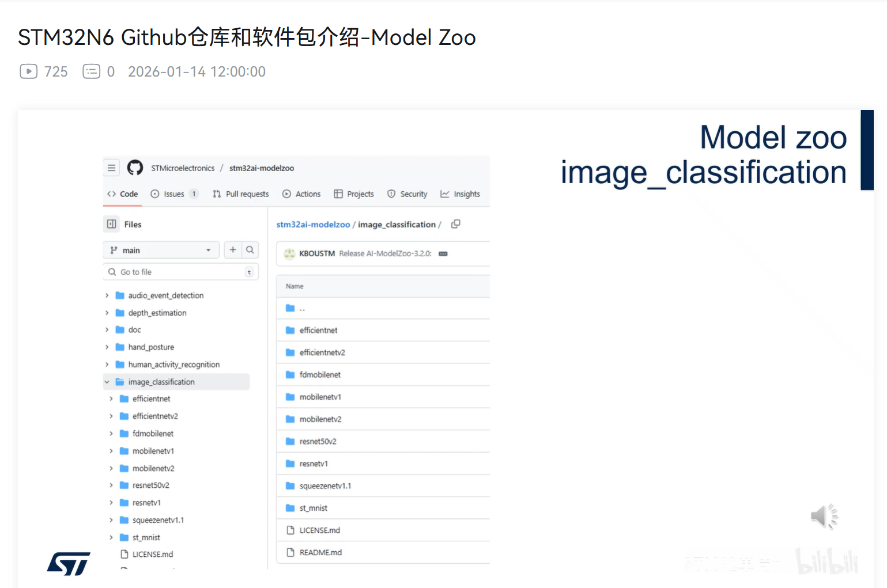The width and height of the screenshot is (887, 588).
Task: Click the speaker volume icon on the video
Action: click(824, 516)
